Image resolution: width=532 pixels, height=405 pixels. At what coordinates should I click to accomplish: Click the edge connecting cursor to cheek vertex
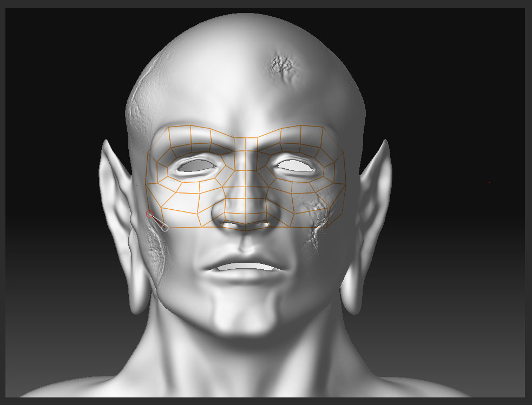point(157,221)
